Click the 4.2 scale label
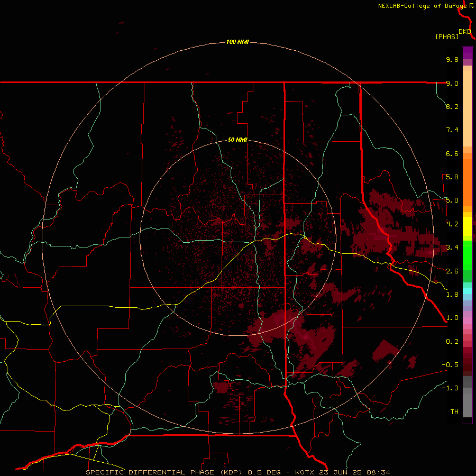Image resolution: width=476 pixels, height=476 pixels. tap(452, 224)
